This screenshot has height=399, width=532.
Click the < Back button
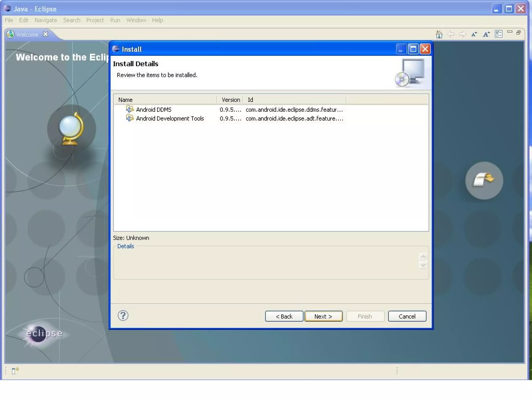(284, 316)
